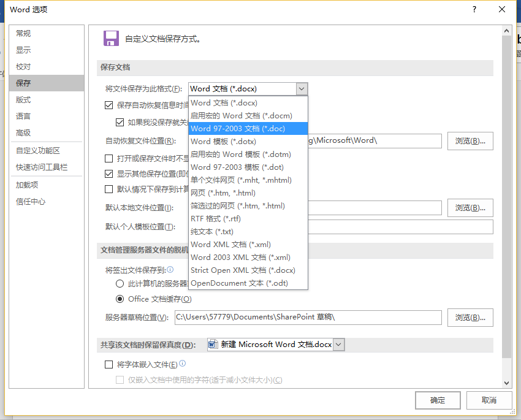Choose Word 2003 XML 文档 (*.xml)

248,257
